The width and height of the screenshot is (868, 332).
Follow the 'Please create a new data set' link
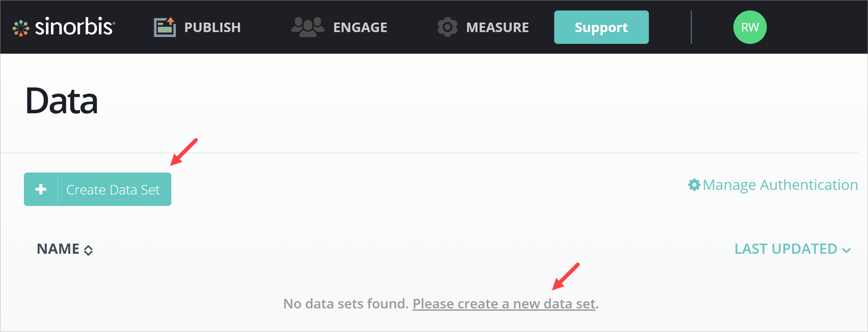(504, 304)
